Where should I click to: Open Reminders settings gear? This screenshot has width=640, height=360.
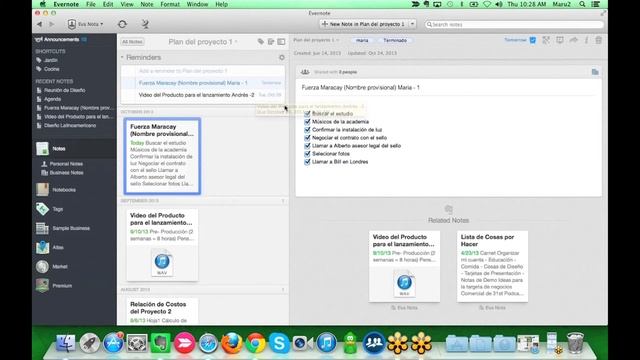coord(282,58)
